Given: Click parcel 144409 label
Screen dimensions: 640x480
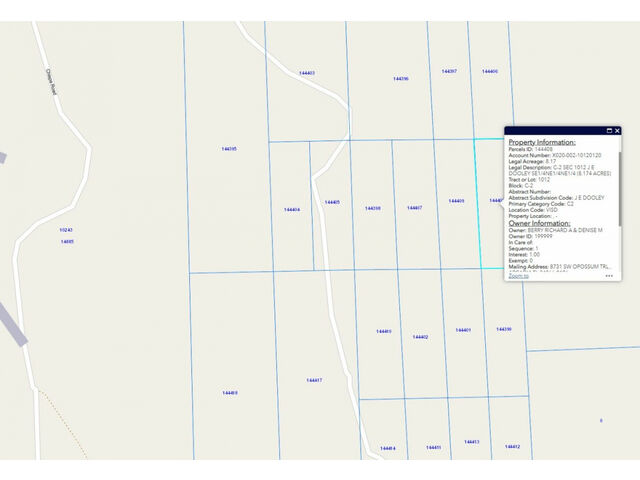Looking at the screenshot, I should click(x=456, y=201).
